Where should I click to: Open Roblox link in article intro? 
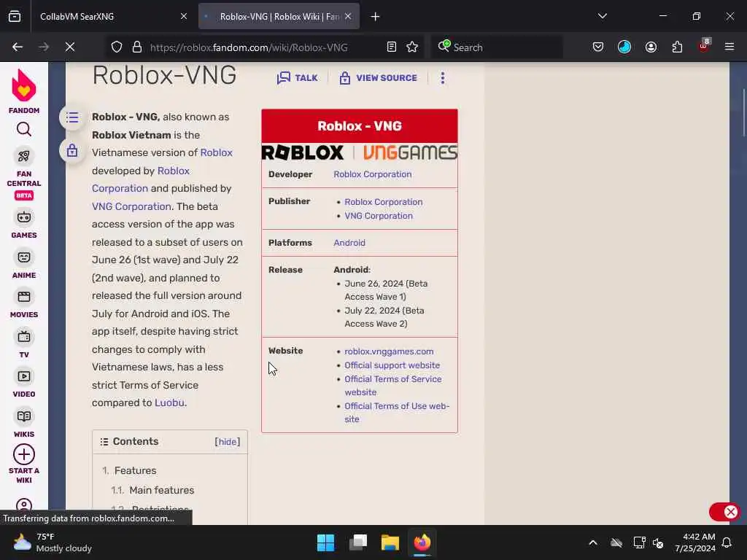pos(216,152)
